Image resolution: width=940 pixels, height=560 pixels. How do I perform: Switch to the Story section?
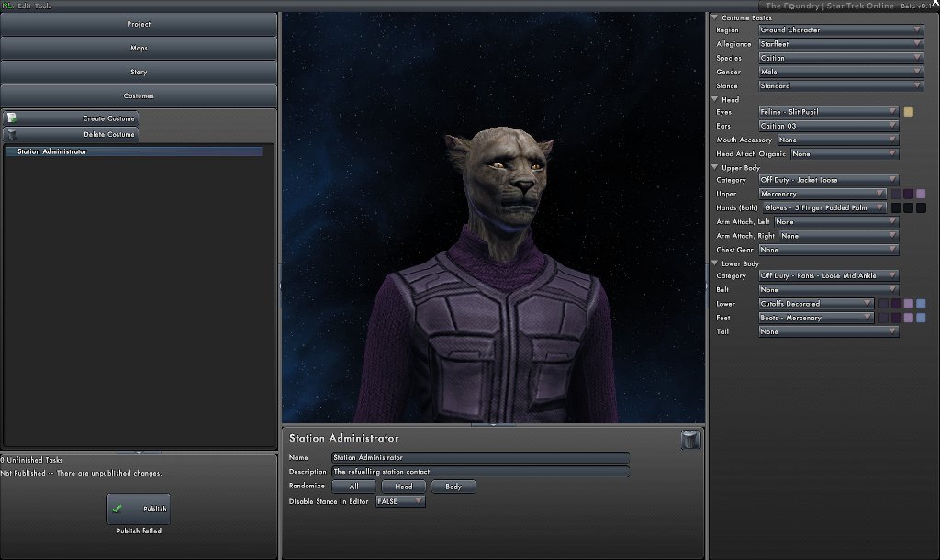139,72
